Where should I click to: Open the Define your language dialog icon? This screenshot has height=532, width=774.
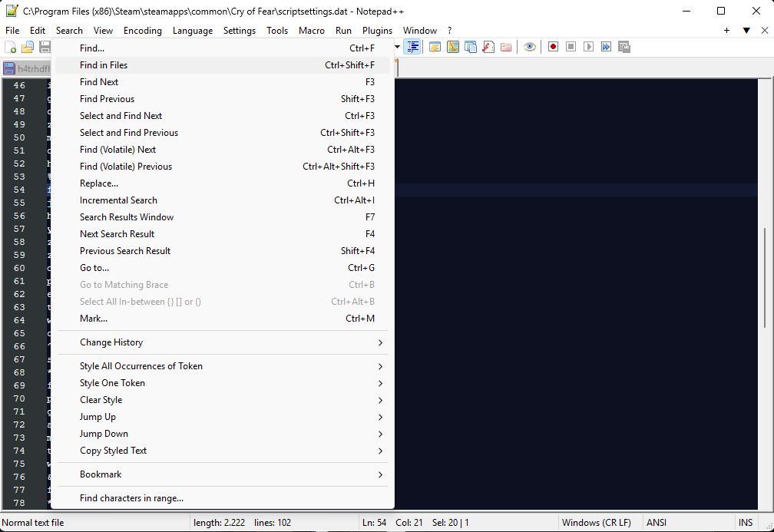click(435, 47)
